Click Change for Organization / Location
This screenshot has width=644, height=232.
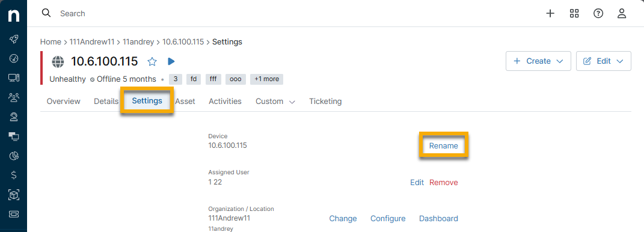[x=343, y=219]
